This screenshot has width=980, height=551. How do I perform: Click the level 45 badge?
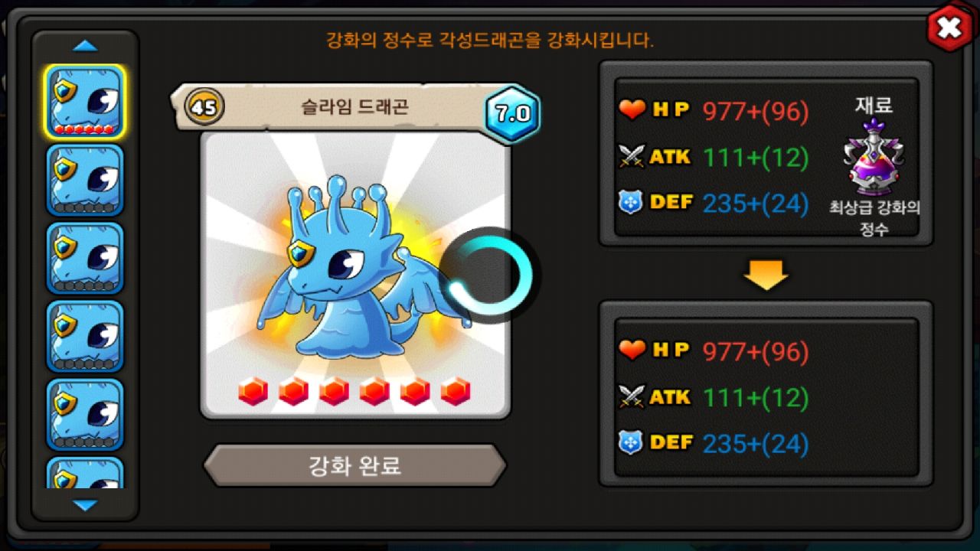204,107
